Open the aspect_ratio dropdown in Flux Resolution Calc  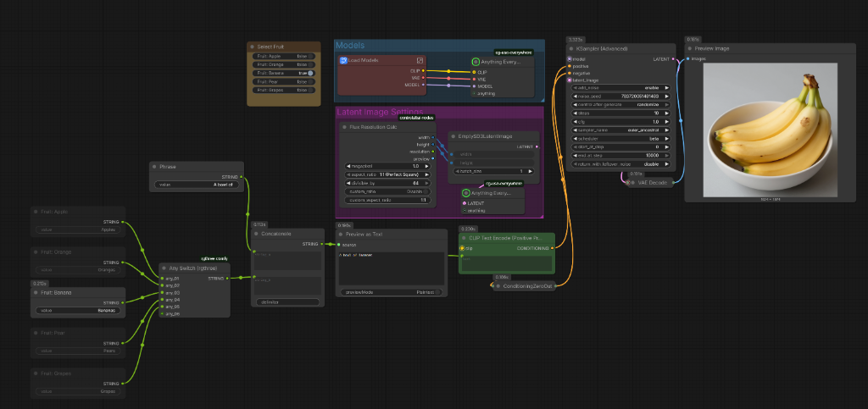click(x=387, y=174)
